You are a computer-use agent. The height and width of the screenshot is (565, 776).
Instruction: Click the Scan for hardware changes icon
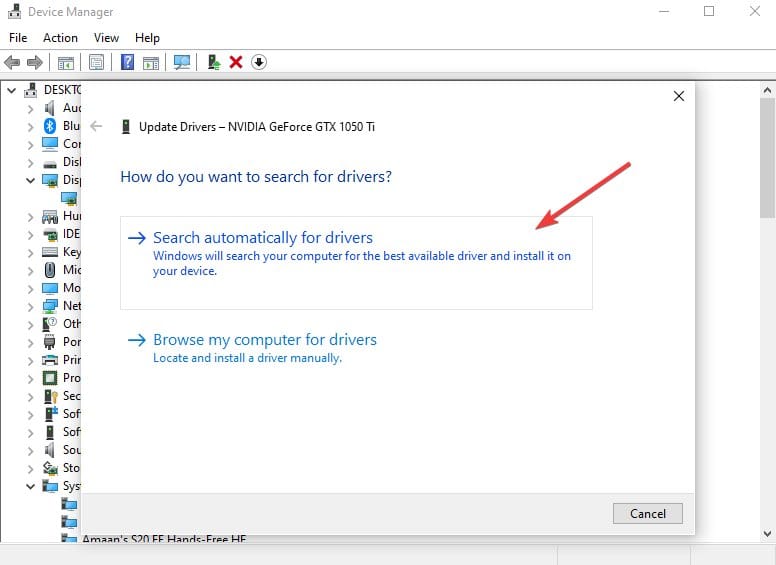[182, 62]
